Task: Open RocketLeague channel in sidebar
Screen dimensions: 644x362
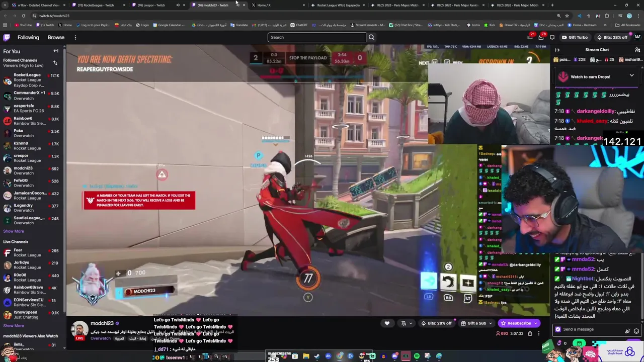Action: 32,80
